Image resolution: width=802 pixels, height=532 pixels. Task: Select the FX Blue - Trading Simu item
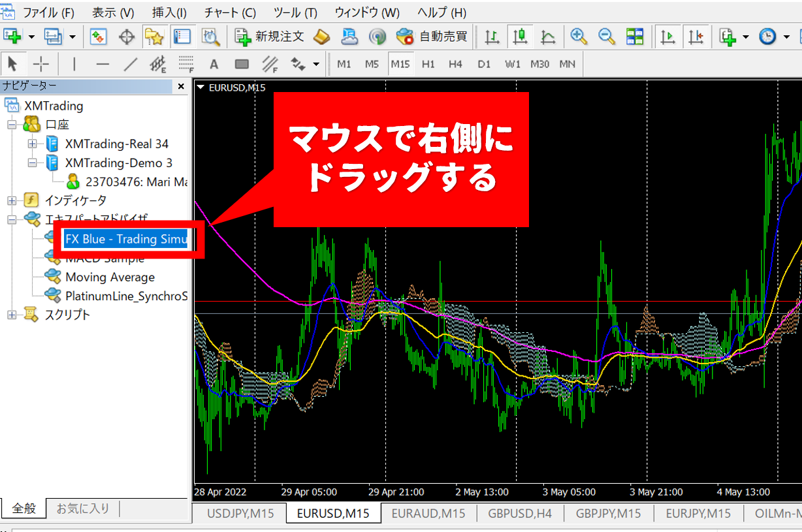(x=126, y=239)
